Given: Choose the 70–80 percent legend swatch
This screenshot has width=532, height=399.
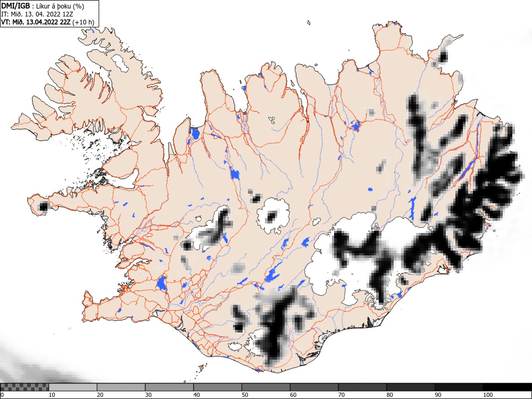Looking at the screenshot, I should pos(362,387).
